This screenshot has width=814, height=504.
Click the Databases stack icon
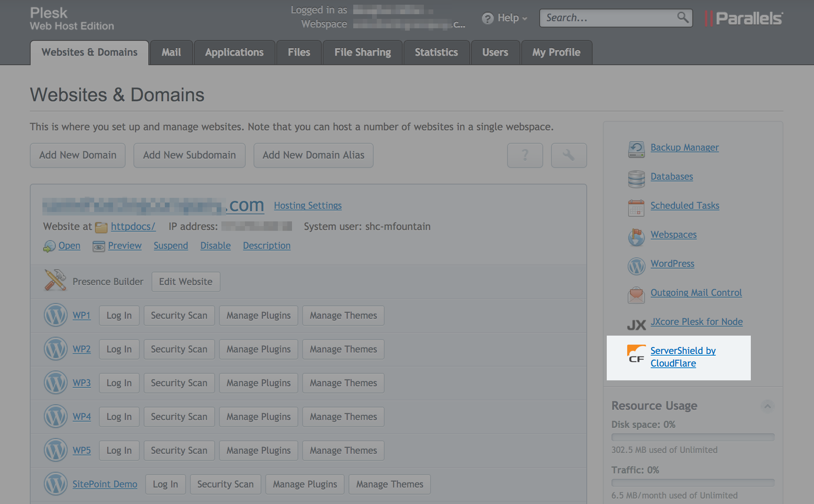(x=636, y=179)
